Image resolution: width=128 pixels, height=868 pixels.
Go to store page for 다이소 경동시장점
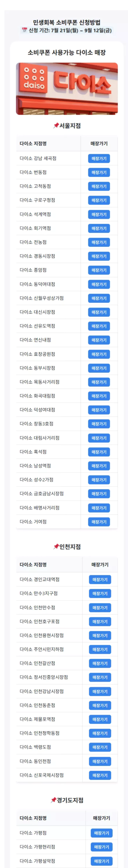point(99,256)
